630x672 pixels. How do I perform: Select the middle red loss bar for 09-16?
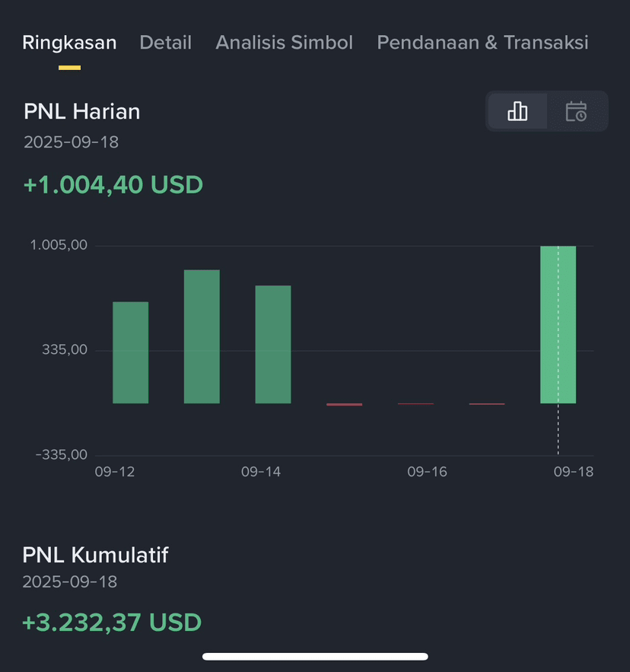click(415, 403)
